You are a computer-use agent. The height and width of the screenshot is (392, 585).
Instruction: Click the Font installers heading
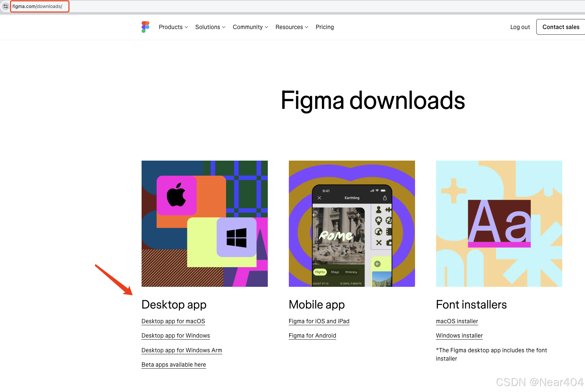point(471,305)
